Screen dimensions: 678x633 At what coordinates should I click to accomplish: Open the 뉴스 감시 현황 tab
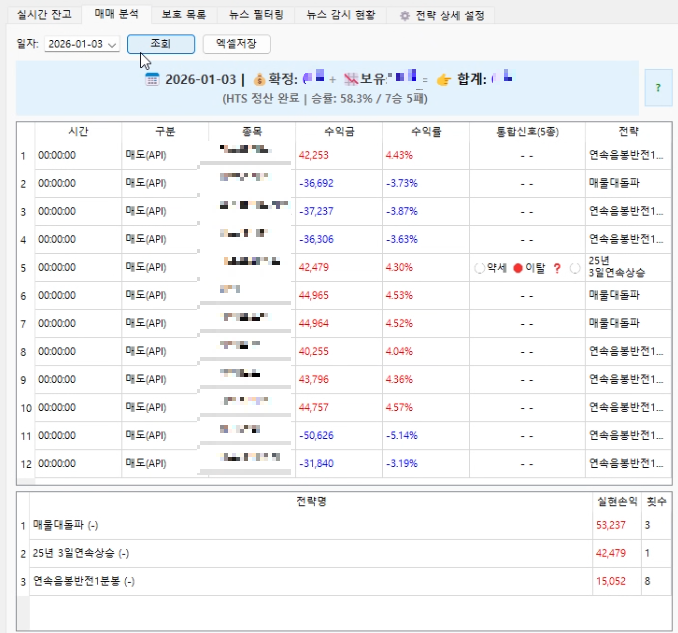341,15
